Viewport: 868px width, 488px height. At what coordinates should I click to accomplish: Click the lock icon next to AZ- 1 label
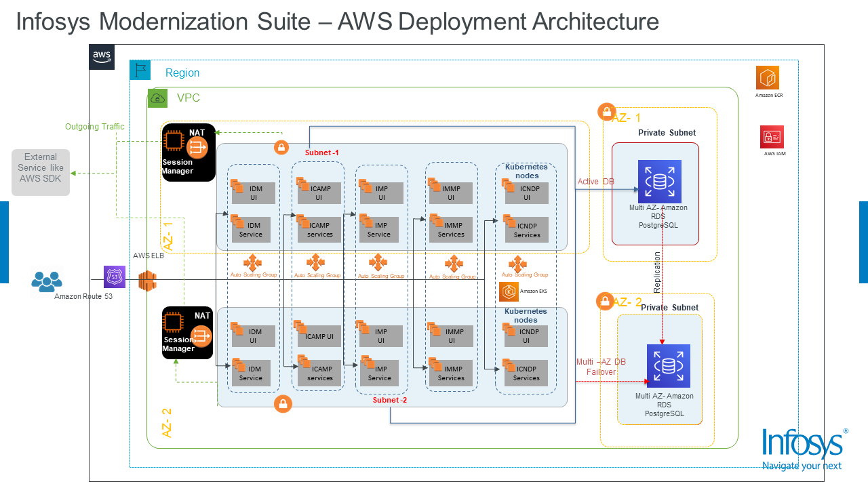point(605,111)
